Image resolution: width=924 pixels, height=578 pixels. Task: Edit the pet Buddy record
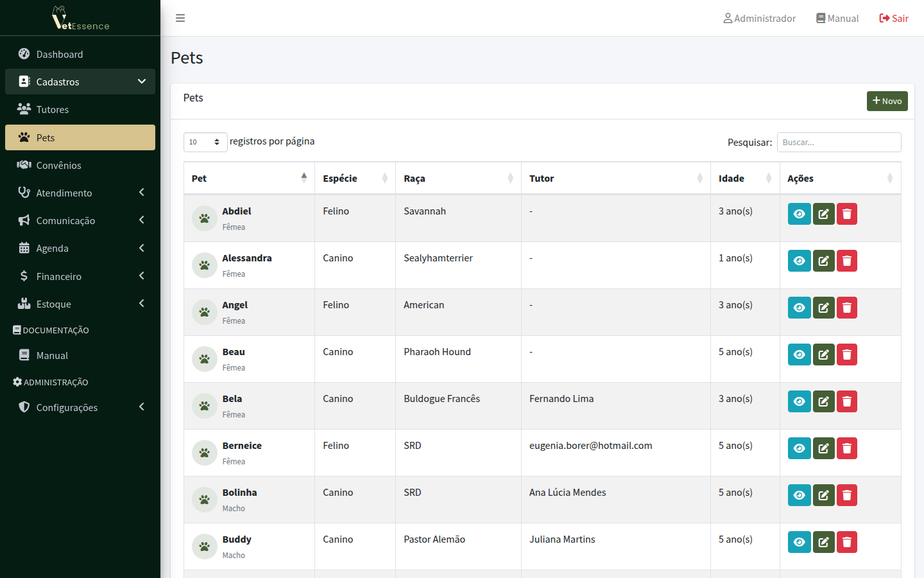point(824,542)
